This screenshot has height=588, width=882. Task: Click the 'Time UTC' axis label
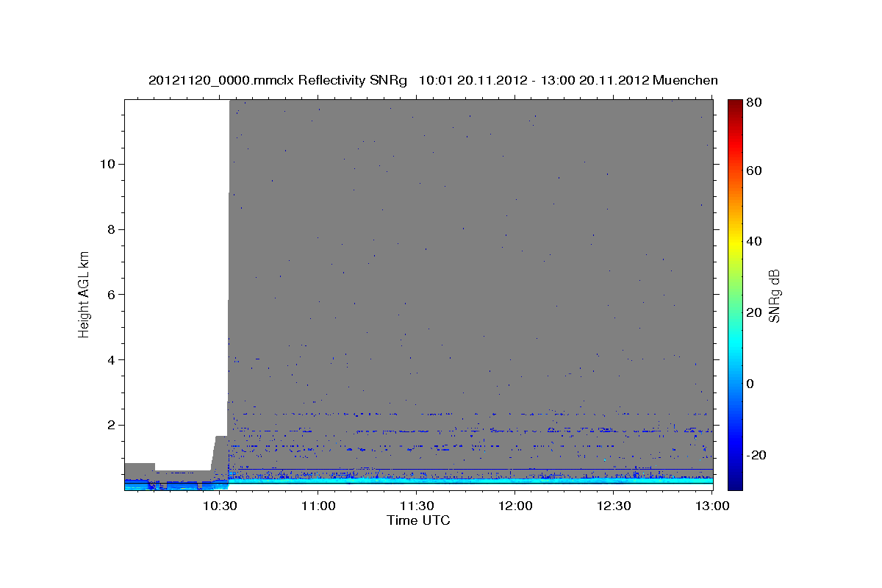[418, 520]
